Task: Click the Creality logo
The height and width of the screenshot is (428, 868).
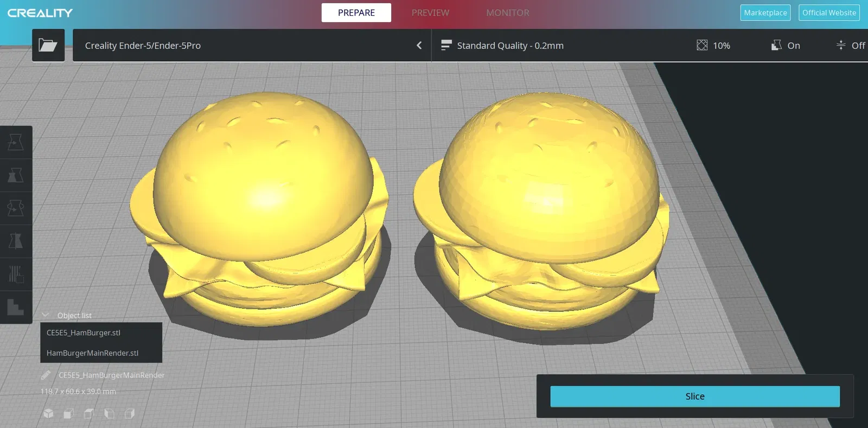Action: (x=40, y=12)
